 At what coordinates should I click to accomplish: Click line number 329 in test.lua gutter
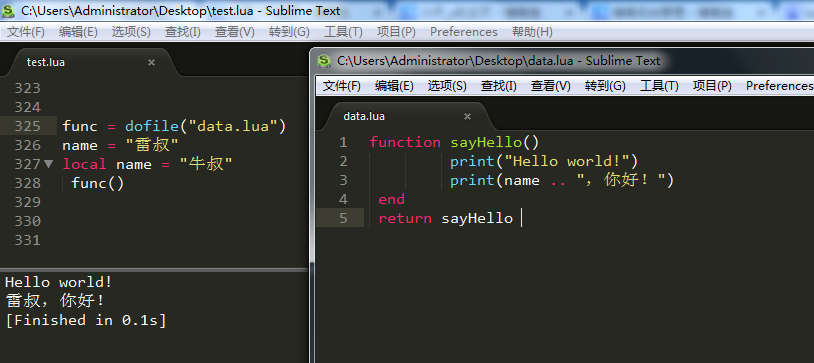[28, 203]
